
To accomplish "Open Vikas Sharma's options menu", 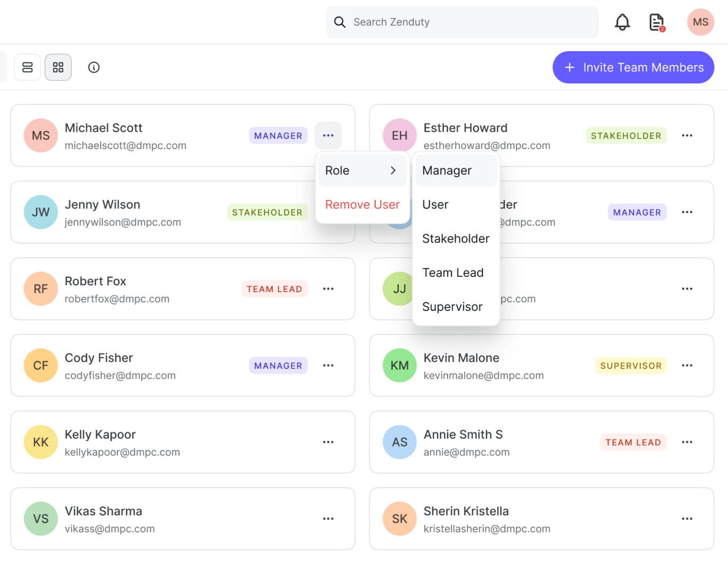I will coord(328,518).
